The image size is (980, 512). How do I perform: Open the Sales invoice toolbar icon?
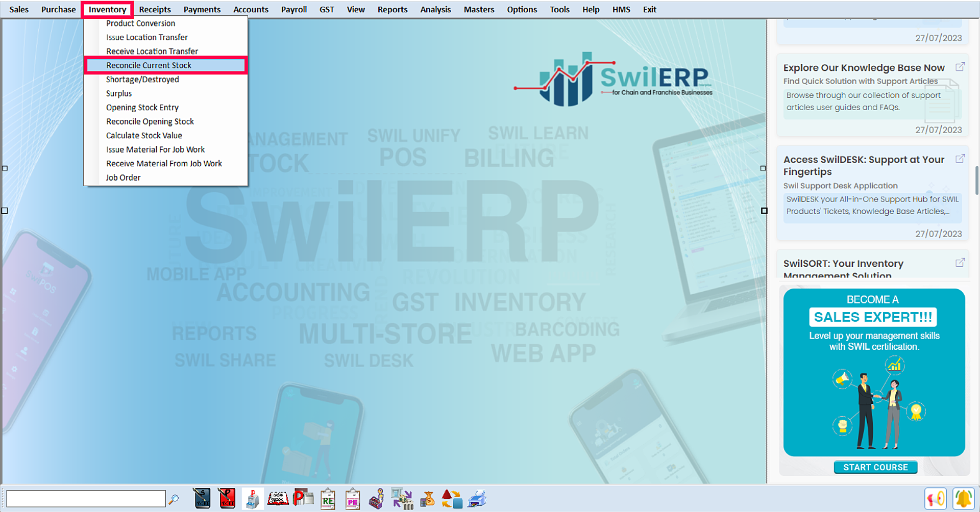[x=202, y=499]
